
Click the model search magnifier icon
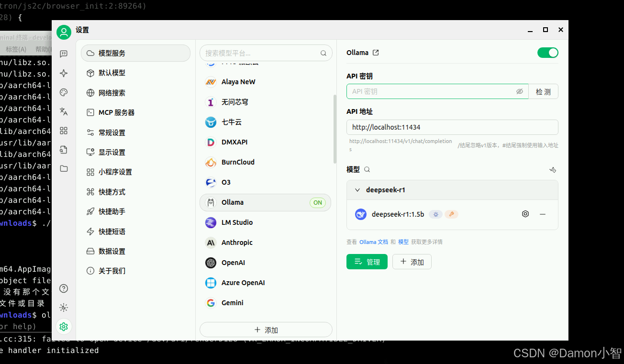pyautogui.click(x=367, y=169)
